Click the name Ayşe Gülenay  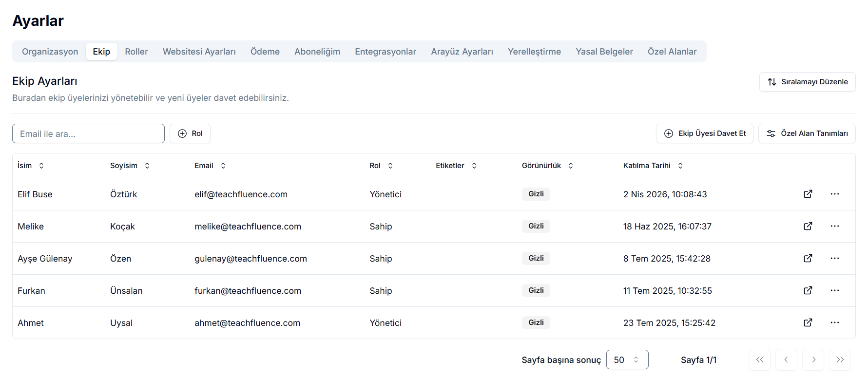(45, 259)
